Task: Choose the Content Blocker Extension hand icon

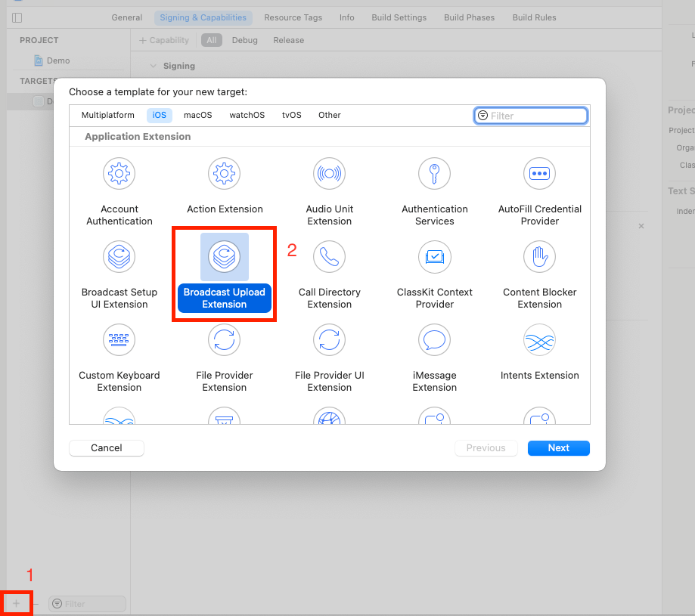Action: (x=539, y=256)
